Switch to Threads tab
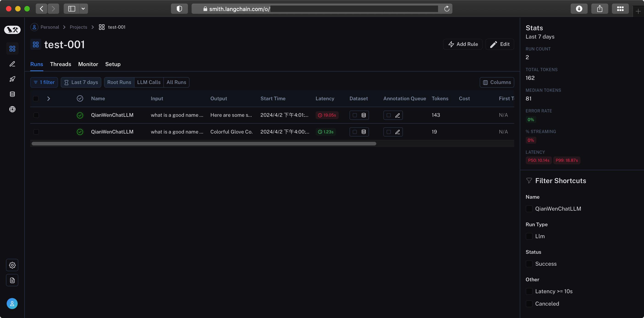The height and width of the screenshot is (318, 644). [x=61, y=64]
